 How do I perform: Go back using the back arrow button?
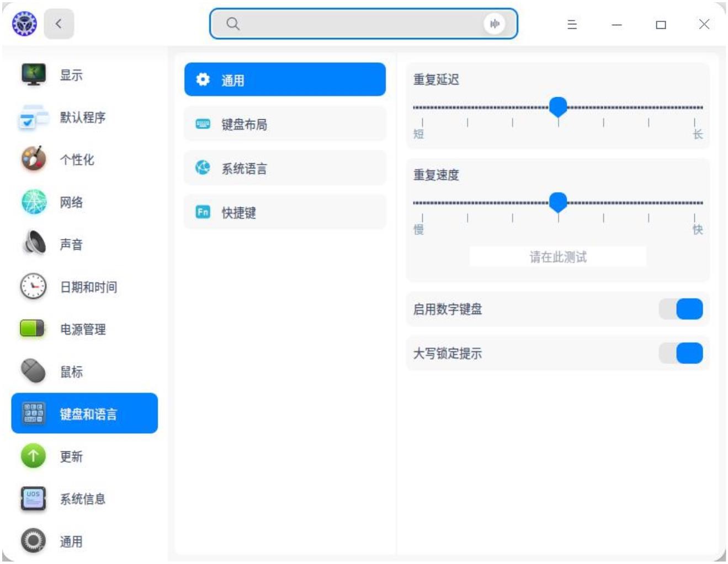tap(59, 24)
